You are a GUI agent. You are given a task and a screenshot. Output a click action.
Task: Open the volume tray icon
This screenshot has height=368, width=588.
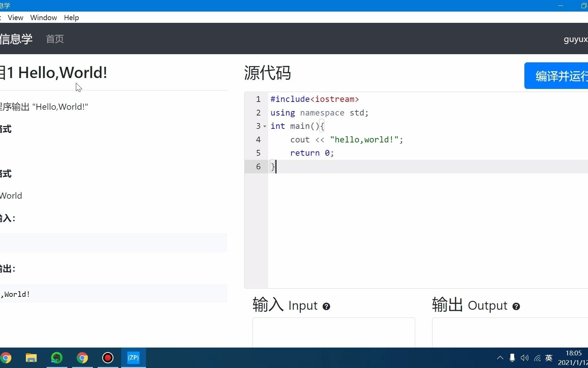click(x=524, y=358)
